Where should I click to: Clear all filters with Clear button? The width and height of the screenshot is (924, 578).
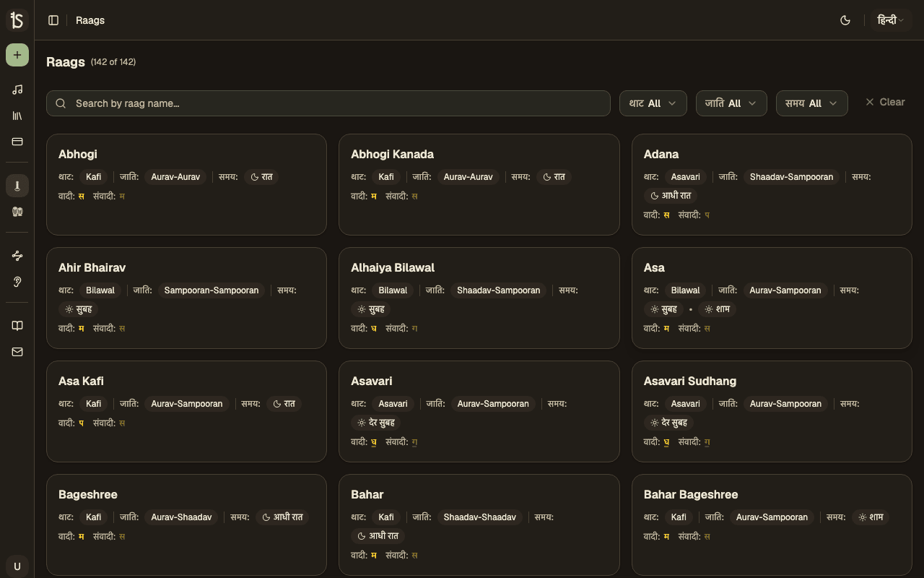pos(885,103)
